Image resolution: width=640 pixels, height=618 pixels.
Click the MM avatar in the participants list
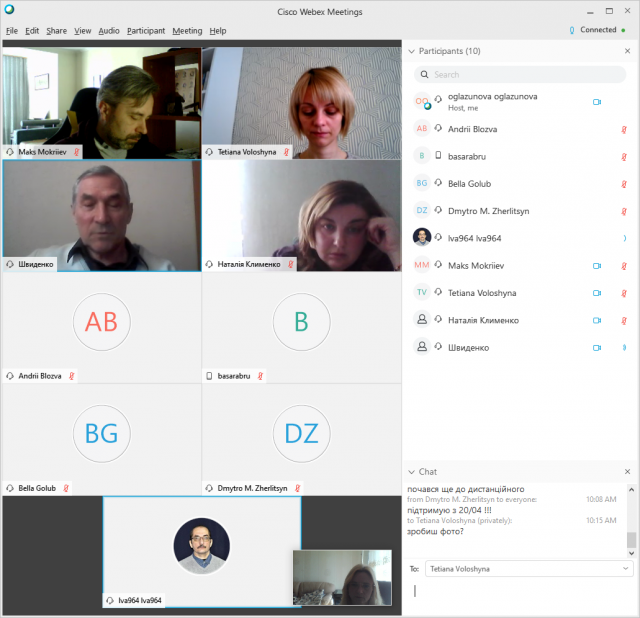tap(422, 265)
